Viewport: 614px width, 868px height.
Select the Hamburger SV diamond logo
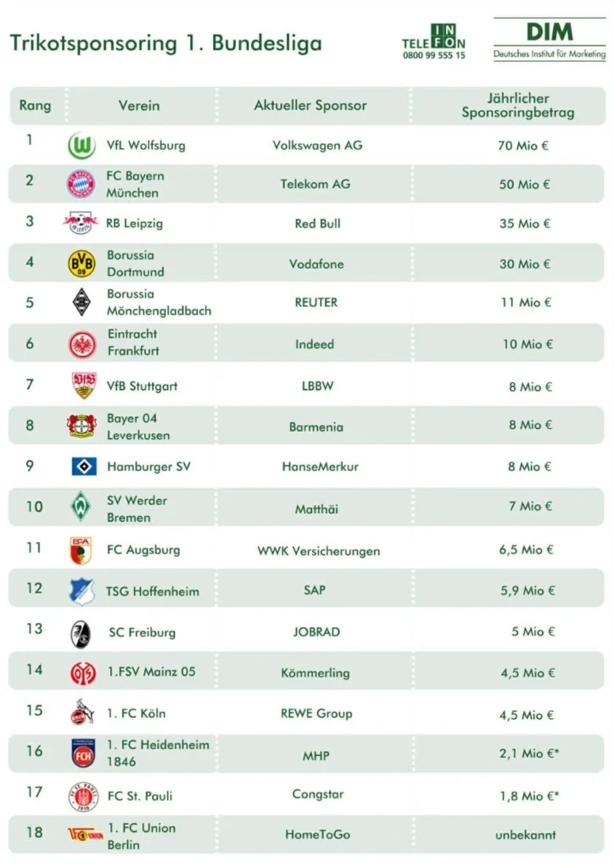83,466
